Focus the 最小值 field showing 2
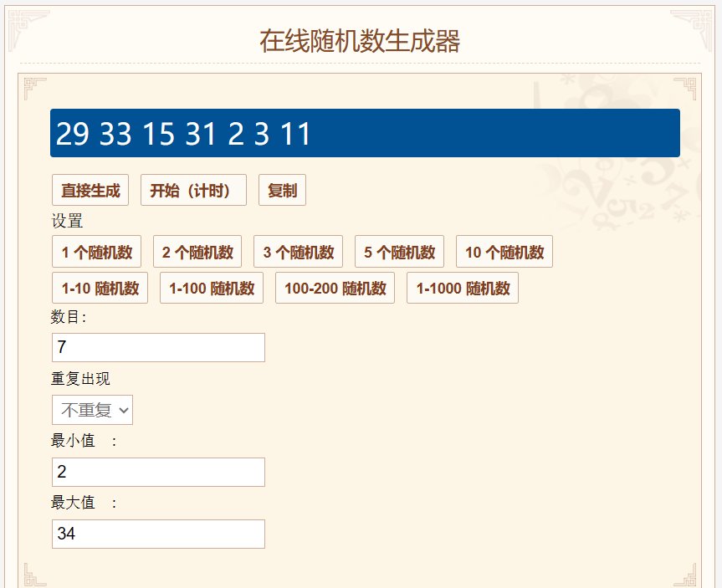722x588 pixels. coord(158,472)
